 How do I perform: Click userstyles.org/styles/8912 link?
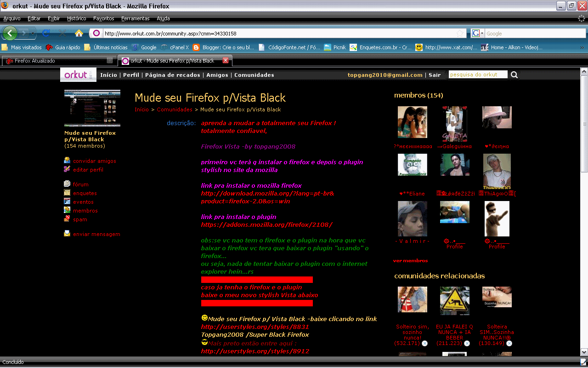click(x=255, y=351)
